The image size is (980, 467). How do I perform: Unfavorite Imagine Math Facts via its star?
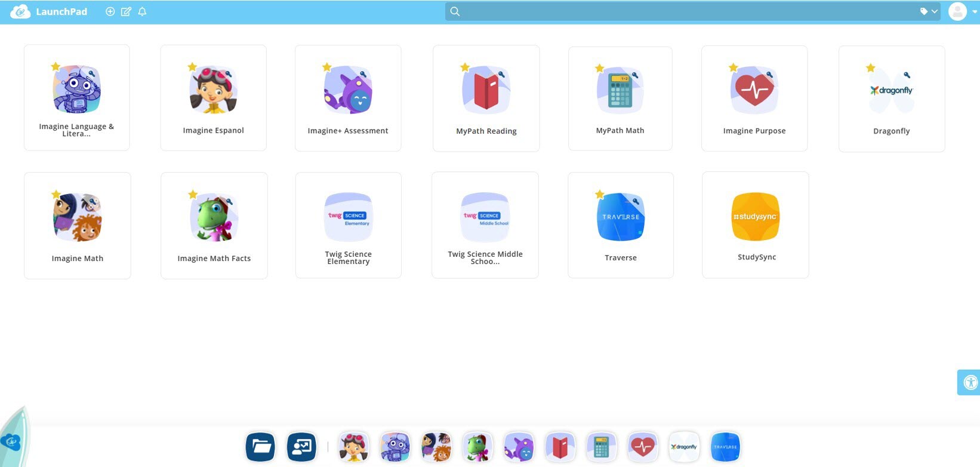193,194
